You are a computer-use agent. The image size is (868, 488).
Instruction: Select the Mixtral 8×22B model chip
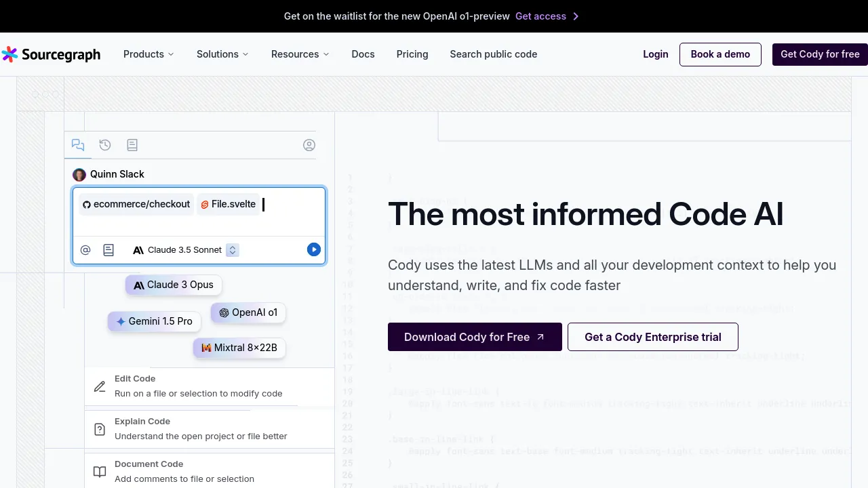239,348
